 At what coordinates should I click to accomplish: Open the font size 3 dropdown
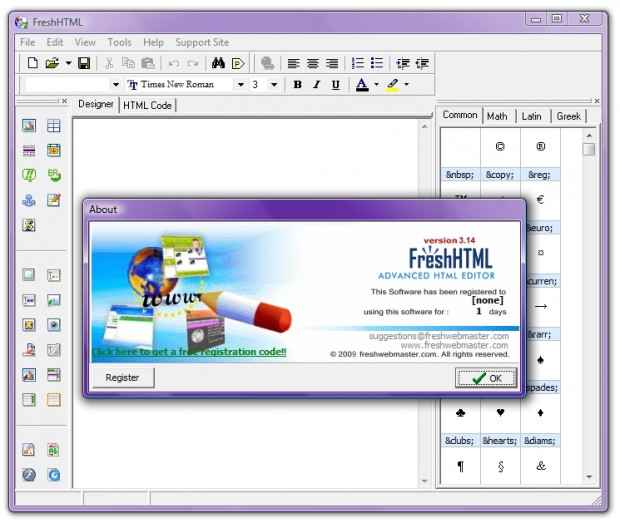(x=274, y=85)
